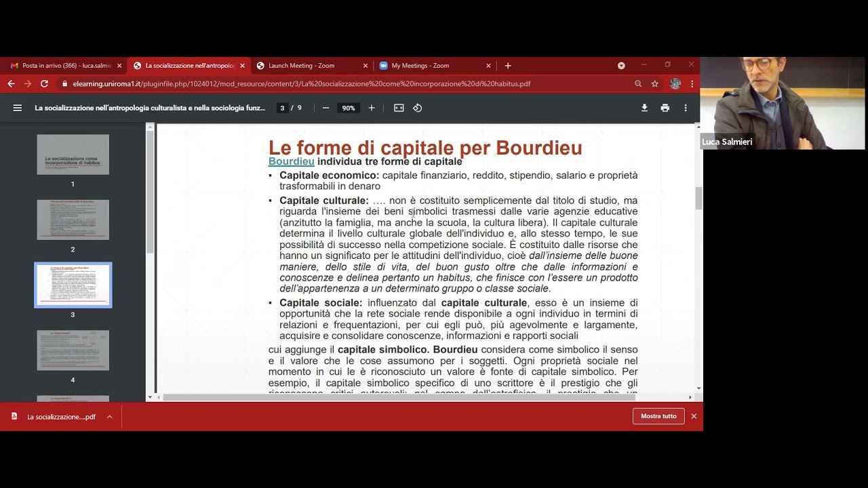
Task: Close the Posta in arrivo tab
Action: pyautogui.click(x=119, y=66)
